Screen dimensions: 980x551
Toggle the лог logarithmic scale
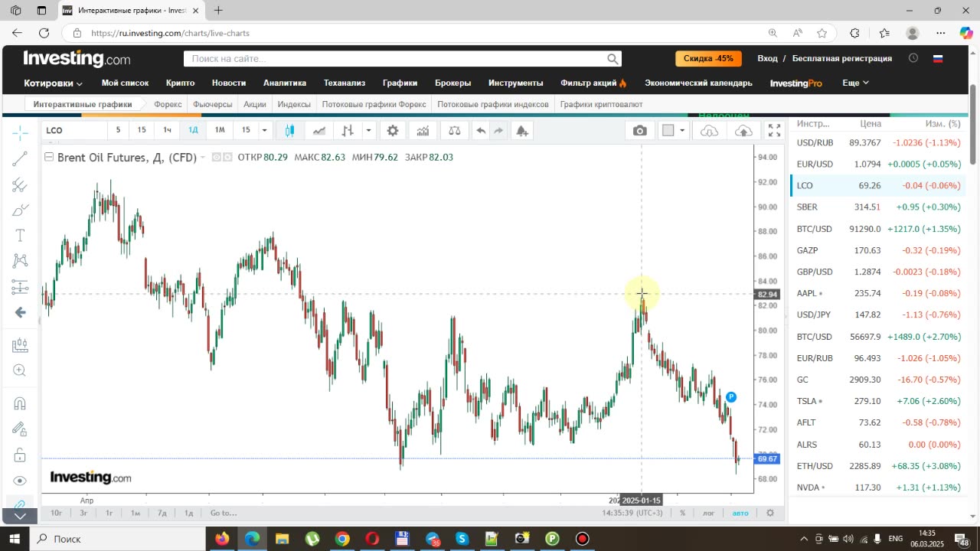709,513
